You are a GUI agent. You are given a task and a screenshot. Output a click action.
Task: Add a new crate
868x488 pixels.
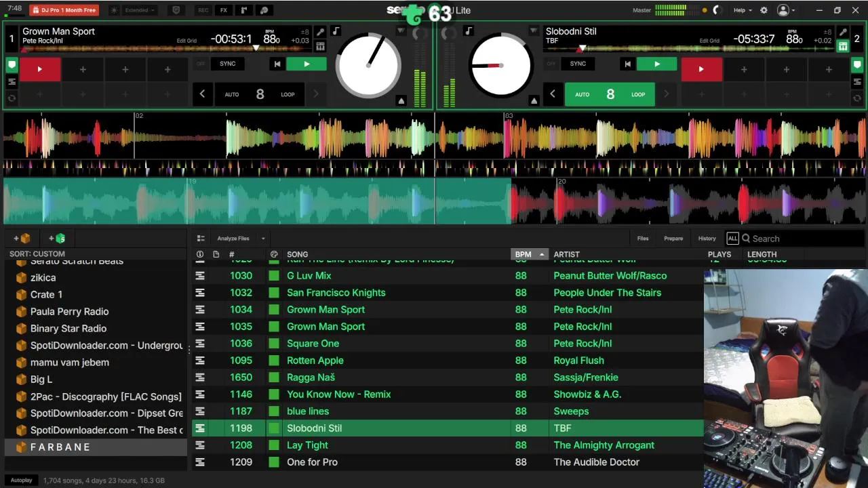pos(22,239)
